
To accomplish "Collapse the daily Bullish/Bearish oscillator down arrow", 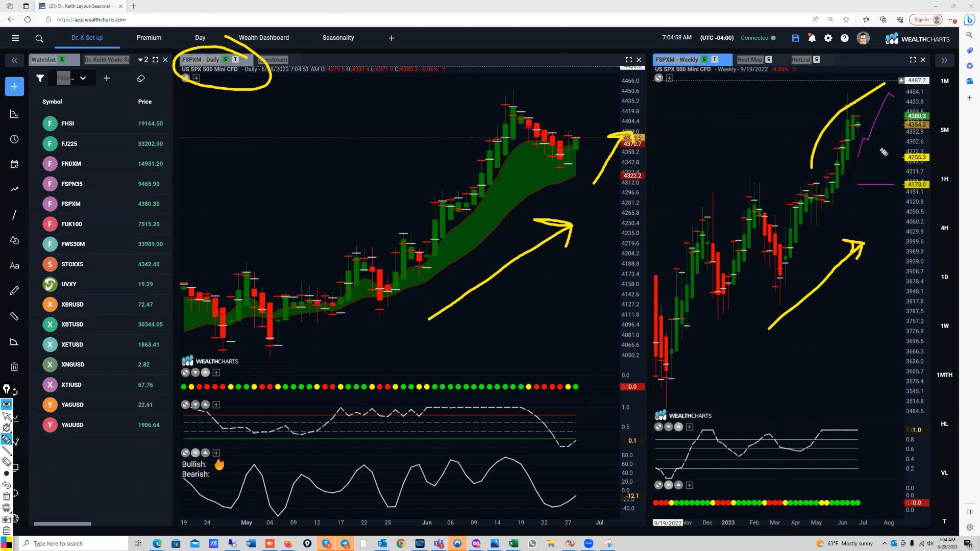I will [x=195, y=453].
